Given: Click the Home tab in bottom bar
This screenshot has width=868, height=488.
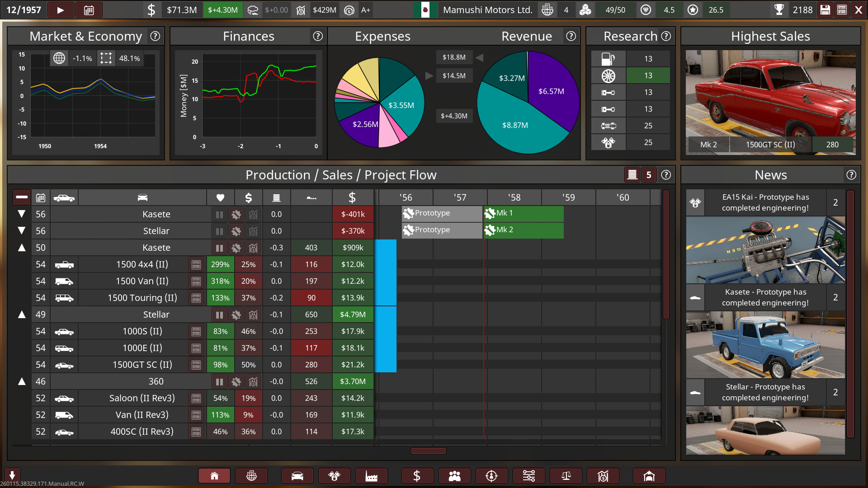Looking at the screenshot, I should [x=214, y=476].
